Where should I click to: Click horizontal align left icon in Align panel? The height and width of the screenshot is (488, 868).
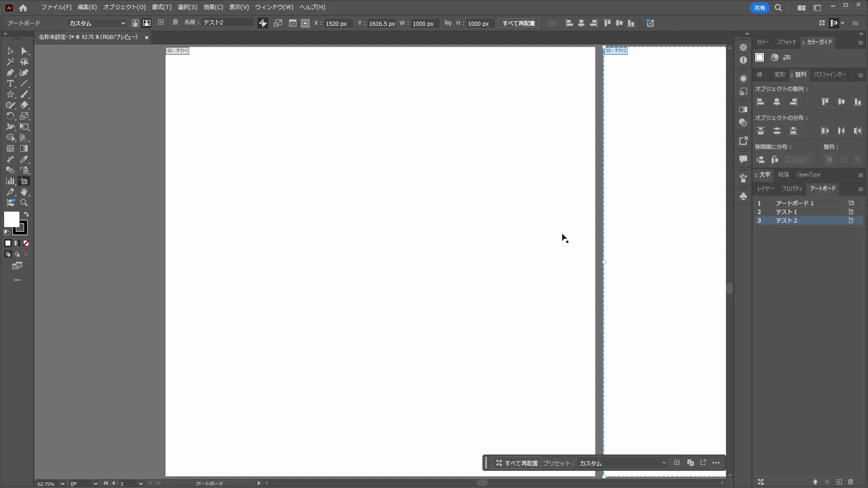tap(761, 102)
